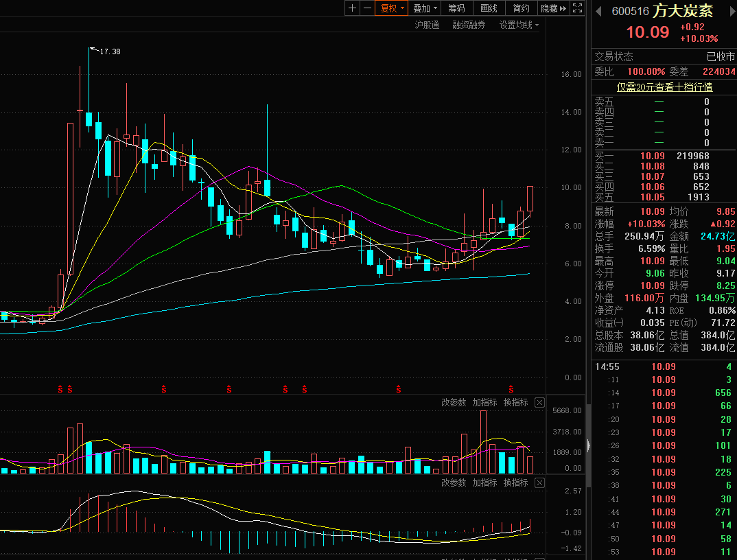Viewport: 737px width, 560px height.
Task: Click the 买一 price 10.09 row
Action: tap(663, 156)
